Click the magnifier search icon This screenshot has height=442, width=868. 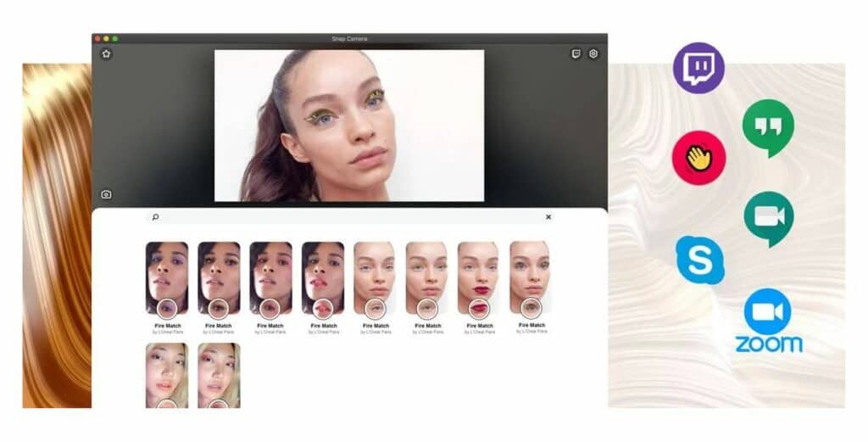[x=156, y=217]
